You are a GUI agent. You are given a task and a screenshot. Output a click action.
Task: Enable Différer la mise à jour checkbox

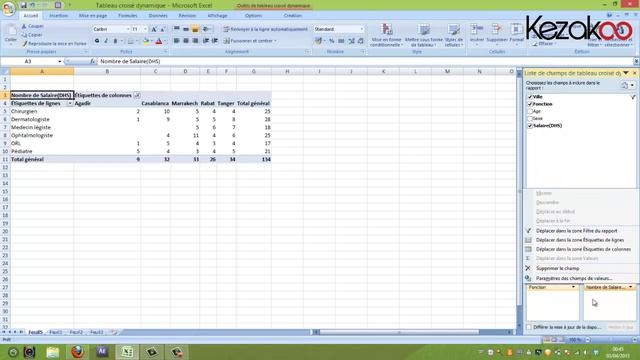529,327
